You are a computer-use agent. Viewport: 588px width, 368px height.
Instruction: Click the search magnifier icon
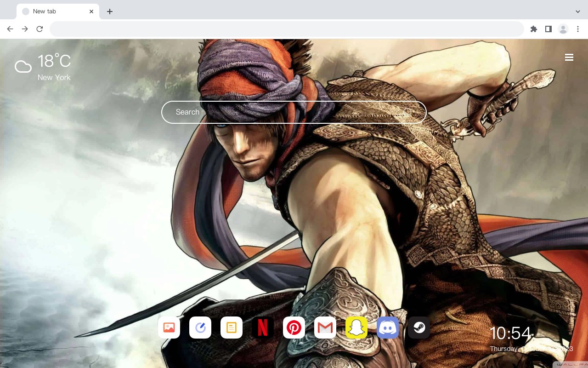tap(407, 112)
